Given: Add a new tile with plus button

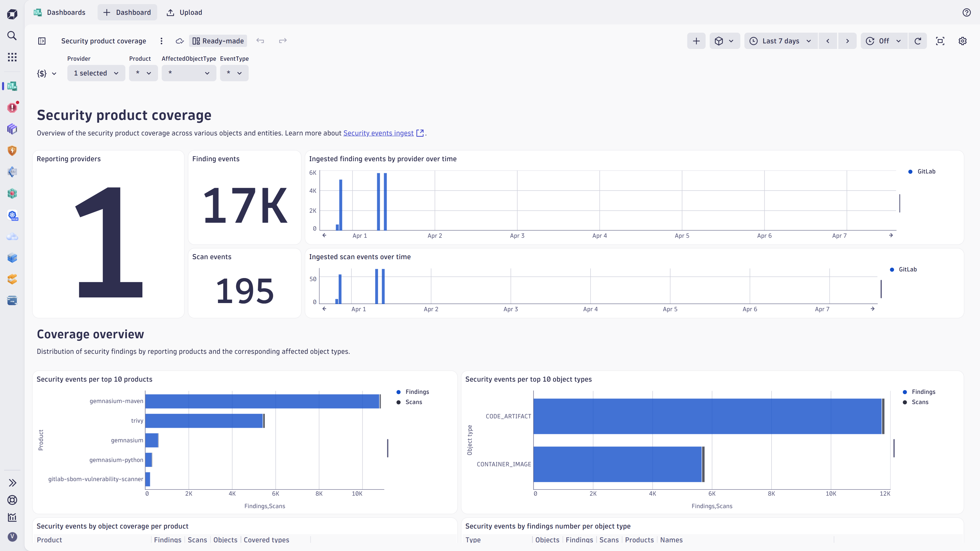Looking at the screenshot, I should (696, 41).
